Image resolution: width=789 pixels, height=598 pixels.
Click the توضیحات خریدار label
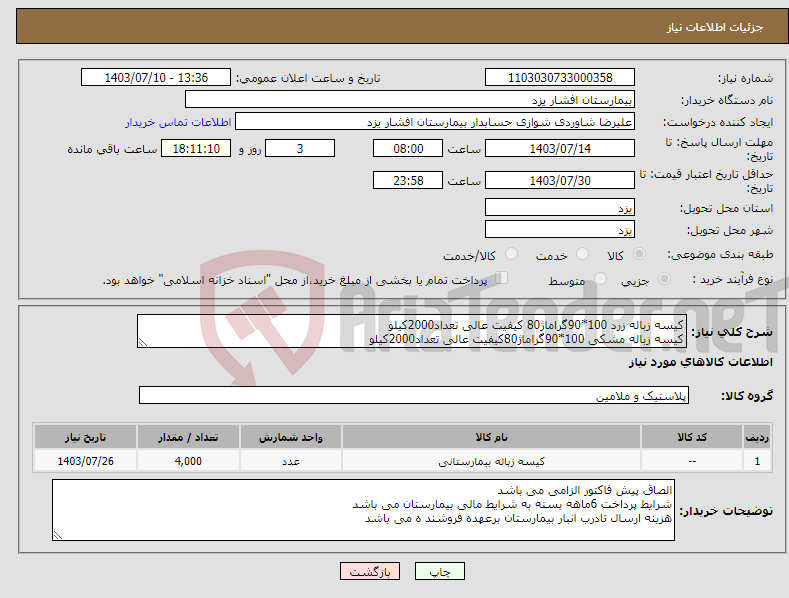[x=726, y=511]
